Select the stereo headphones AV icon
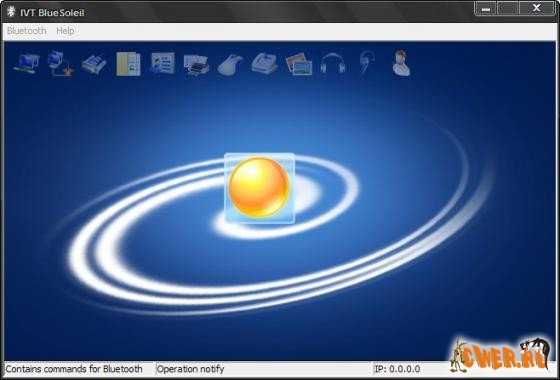 [333, 64]
